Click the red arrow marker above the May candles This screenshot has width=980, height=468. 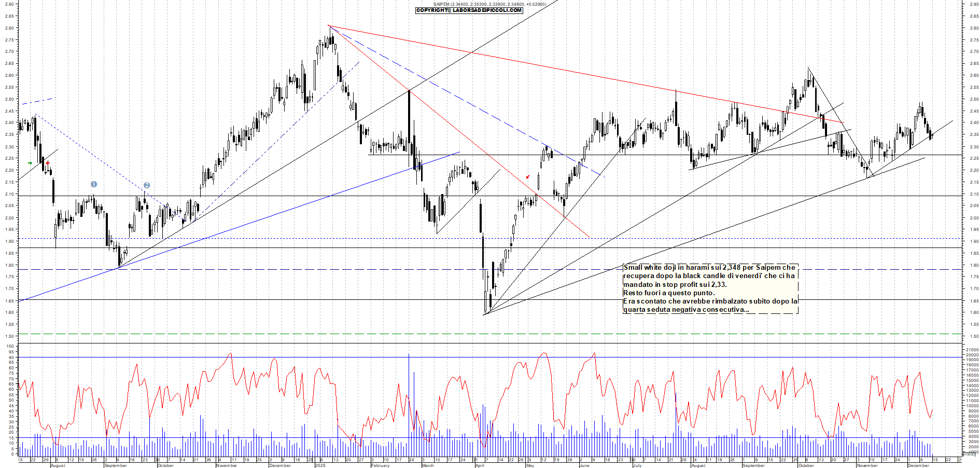[528, 177]
